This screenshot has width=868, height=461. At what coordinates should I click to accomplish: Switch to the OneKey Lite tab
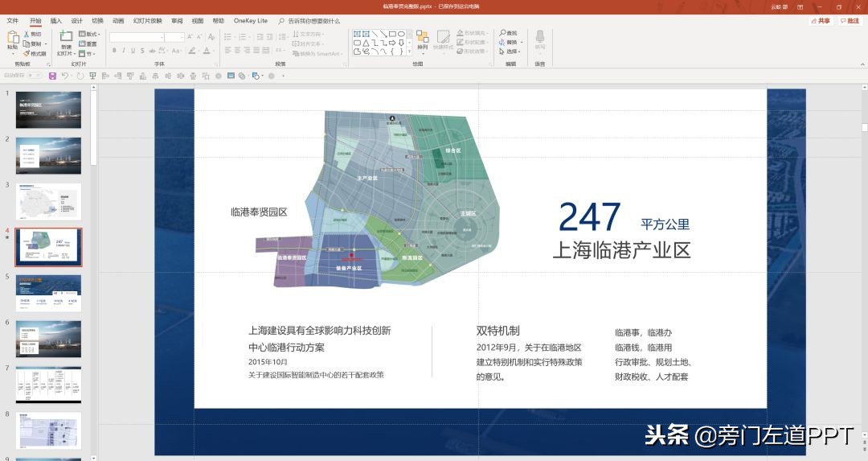click(250, 20)
